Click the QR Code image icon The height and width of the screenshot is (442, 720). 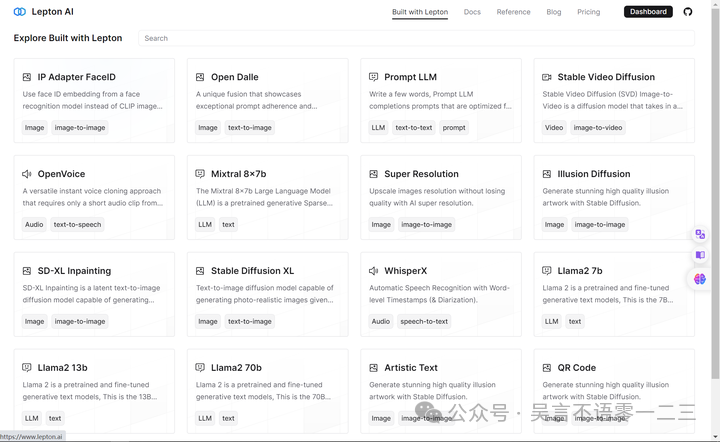click(x=546, y=368)
